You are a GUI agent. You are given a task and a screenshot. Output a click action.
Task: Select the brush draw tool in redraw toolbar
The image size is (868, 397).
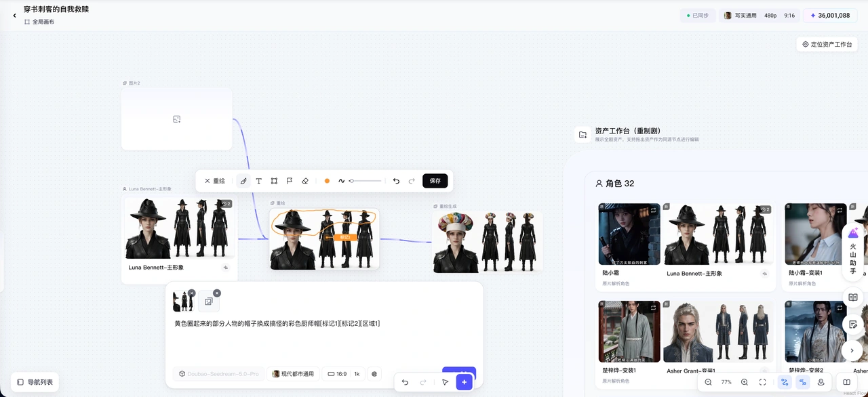[243, 181]
